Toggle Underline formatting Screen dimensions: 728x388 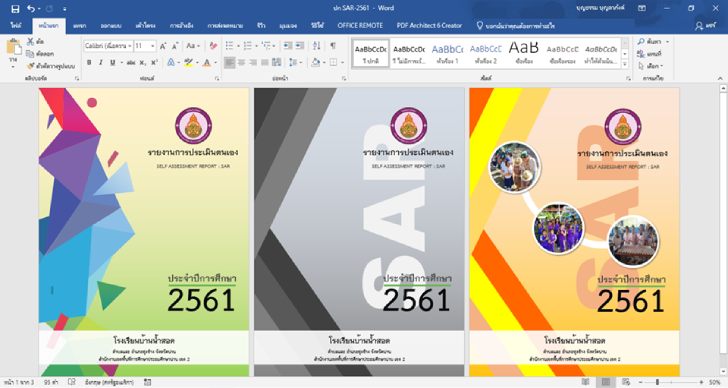point(112,62)
